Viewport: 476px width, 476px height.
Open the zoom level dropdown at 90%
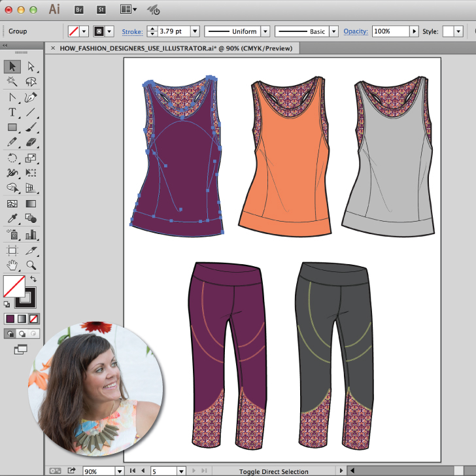120,471
